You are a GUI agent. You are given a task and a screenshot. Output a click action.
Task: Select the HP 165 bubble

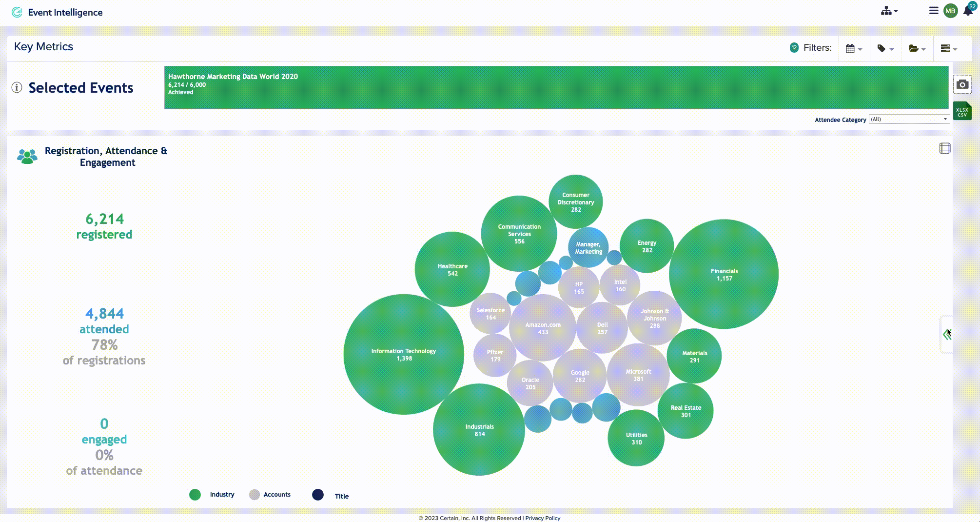[579, 287]
